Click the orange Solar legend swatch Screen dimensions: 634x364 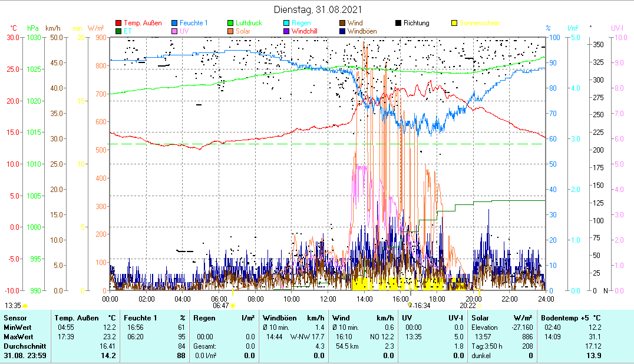[230, 31]
